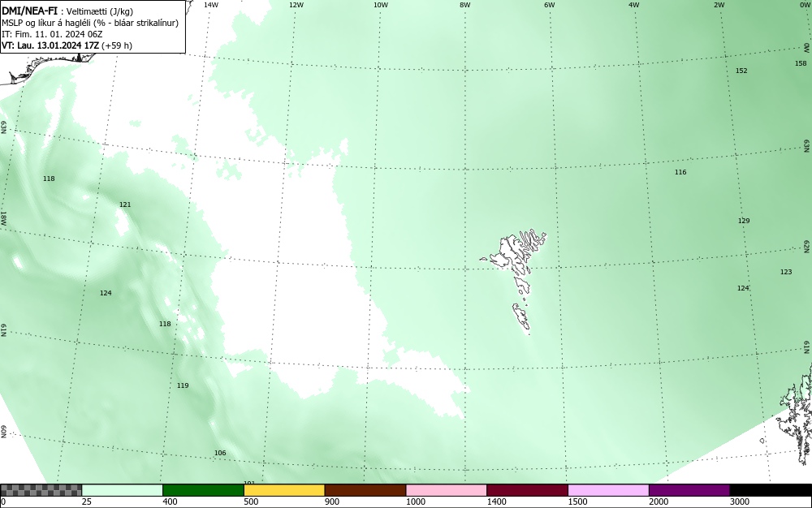Click the yellow 500–900 legend swatch
The width and height of the screenshot is (812, 508).
coord(284,490)
